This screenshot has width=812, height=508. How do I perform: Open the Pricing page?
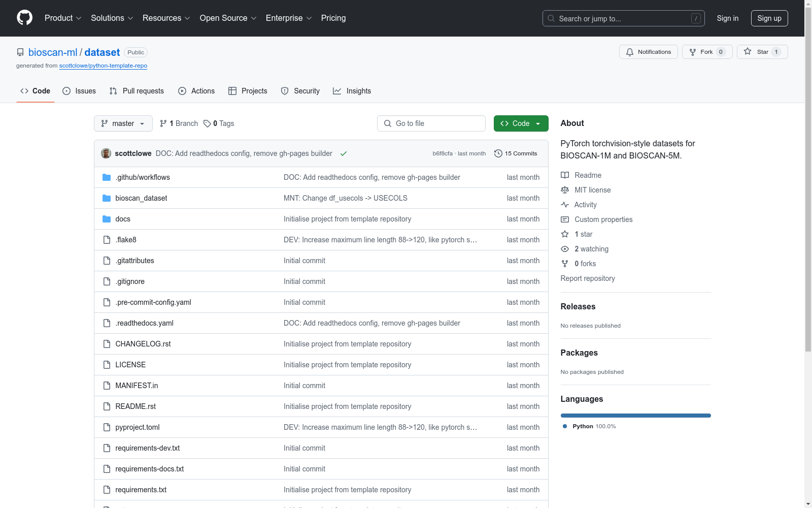pos(333,18)
